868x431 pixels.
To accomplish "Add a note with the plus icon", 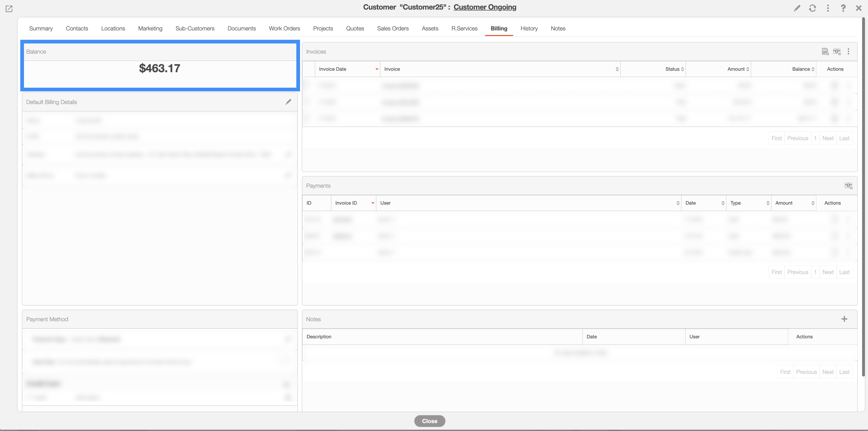I will pos(844,319).
